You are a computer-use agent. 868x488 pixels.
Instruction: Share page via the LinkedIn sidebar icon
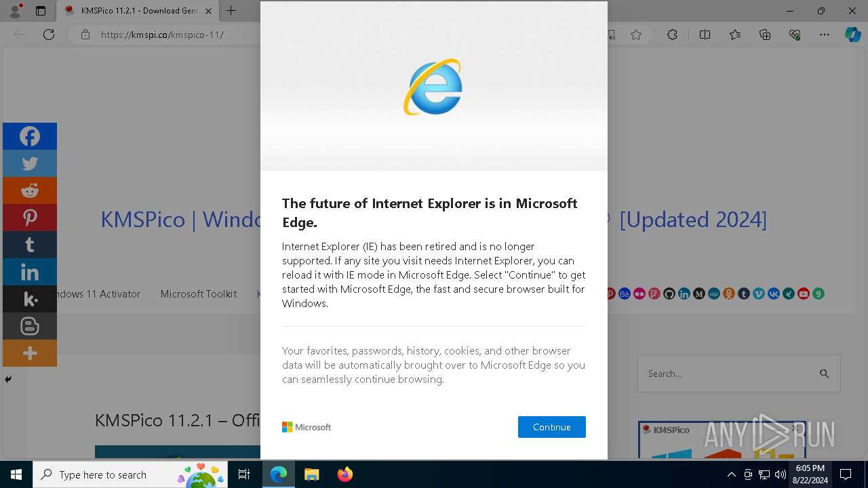point(30,272)
